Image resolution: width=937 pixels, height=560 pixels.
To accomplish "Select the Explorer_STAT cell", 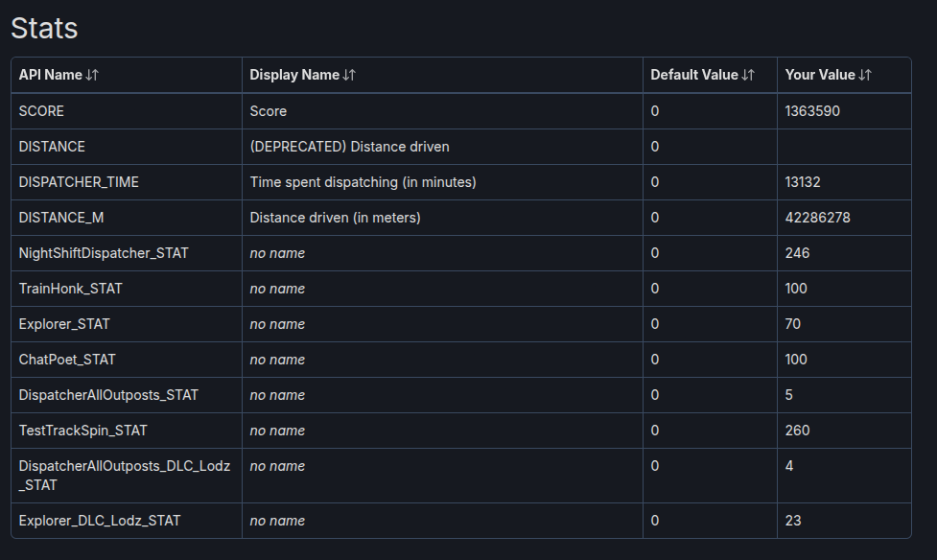I will pyautogui.click(x=64, y=324).
